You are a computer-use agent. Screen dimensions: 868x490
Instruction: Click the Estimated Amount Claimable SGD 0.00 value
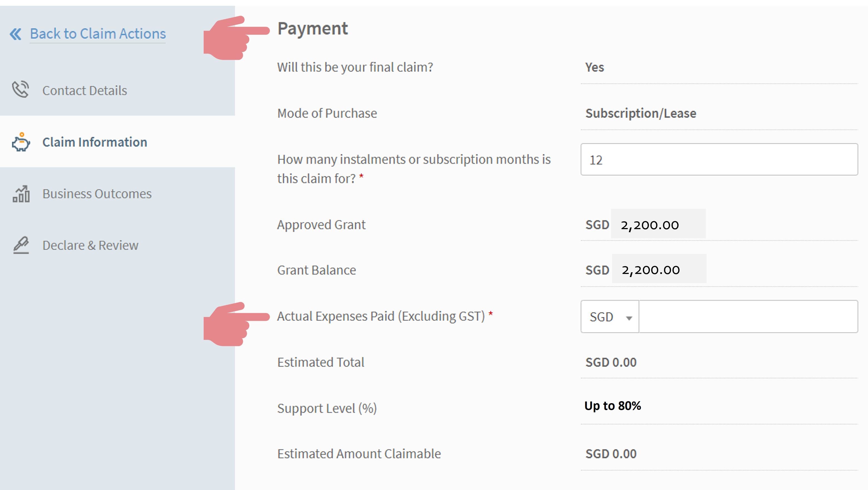click(x=611, y=454)
